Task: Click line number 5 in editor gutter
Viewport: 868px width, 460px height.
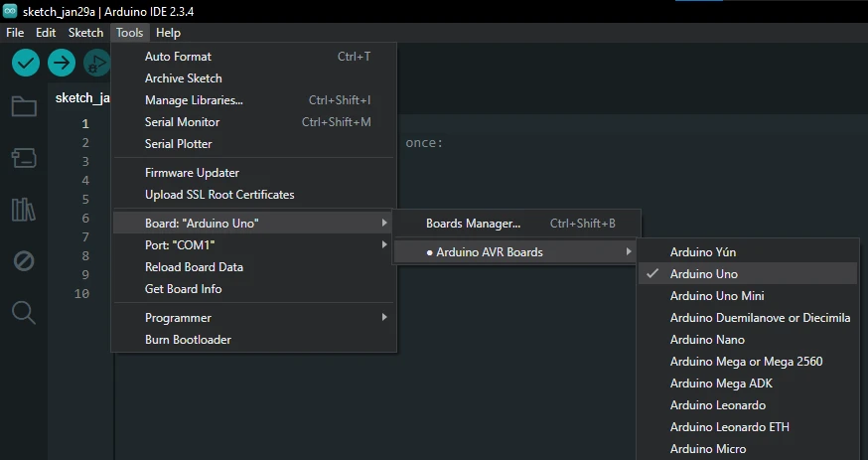Action: pos(85,200)
